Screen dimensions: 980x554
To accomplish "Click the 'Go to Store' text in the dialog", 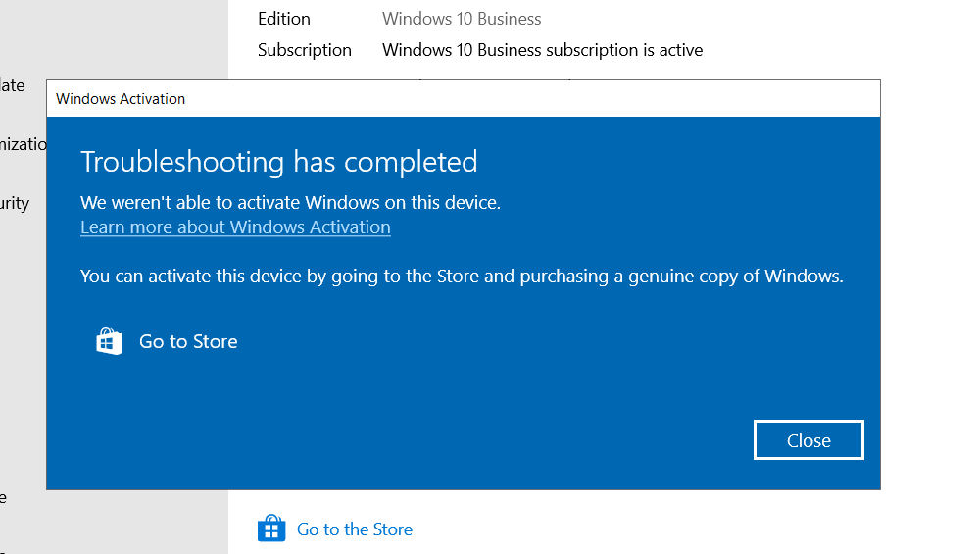I will pos(188,341).
